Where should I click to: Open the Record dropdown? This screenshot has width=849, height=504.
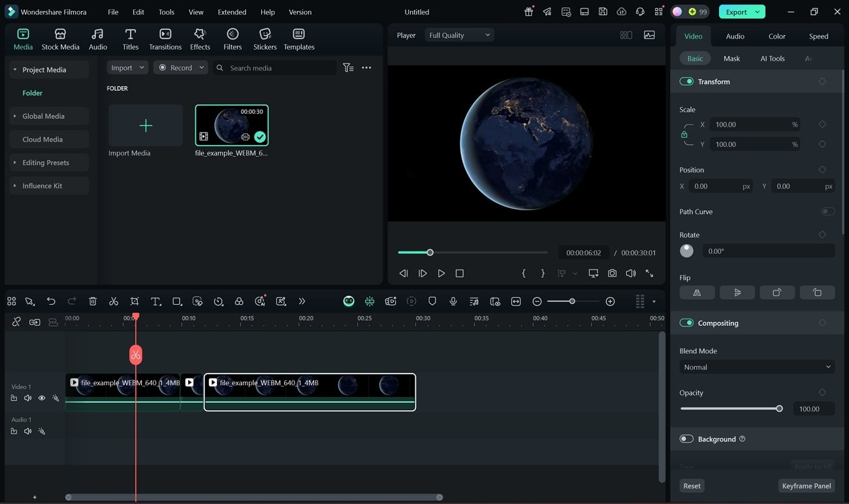pyautogui.click(x=180, y=68)
